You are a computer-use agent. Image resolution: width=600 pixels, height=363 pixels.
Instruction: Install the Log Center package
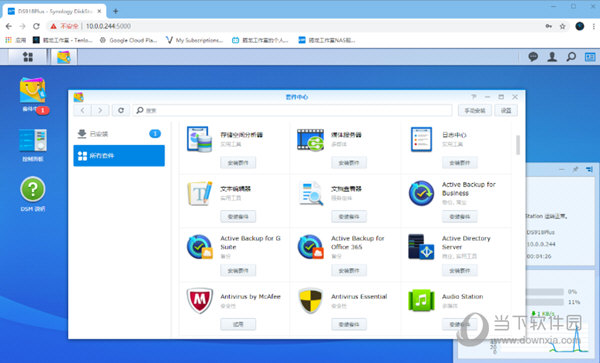pyautogui.click(x=460, y=163)
